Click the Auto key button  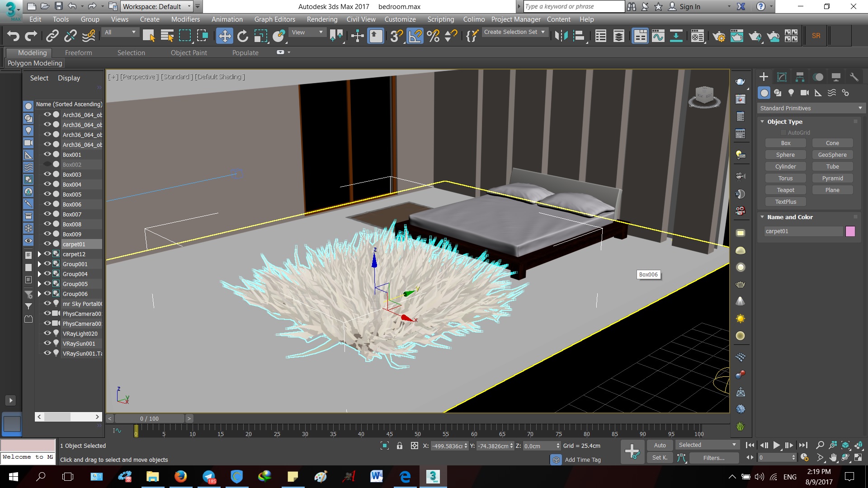[x=660, y=445]
